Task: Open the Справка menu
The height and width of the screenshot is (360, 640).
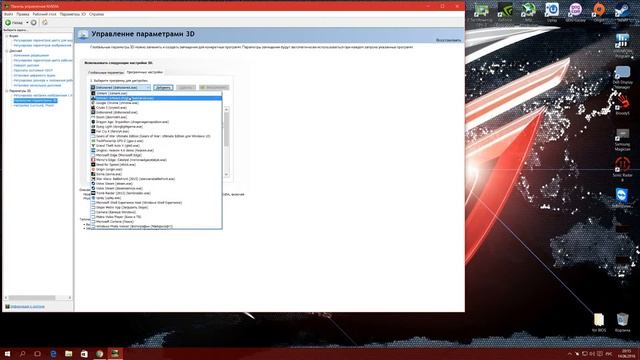Action: (x=96, y=14)
